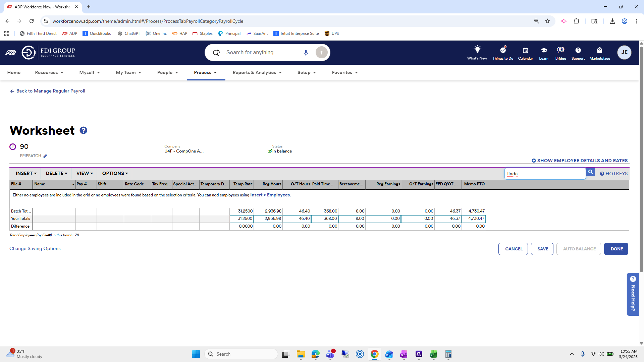Open a new browser tab
Image resolution: width=644 pixels, height=362 pixels.
pos(89,7)
